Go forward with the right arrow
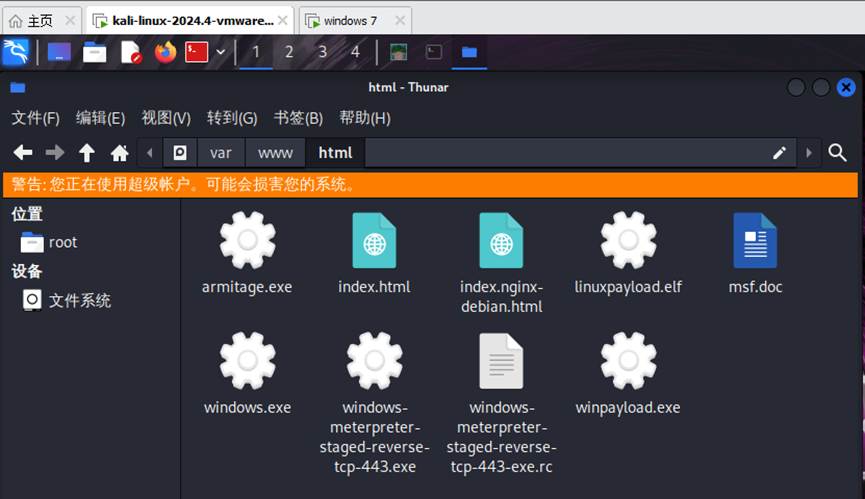This screenshot has height=499, width=865. (x=55, y=153)
